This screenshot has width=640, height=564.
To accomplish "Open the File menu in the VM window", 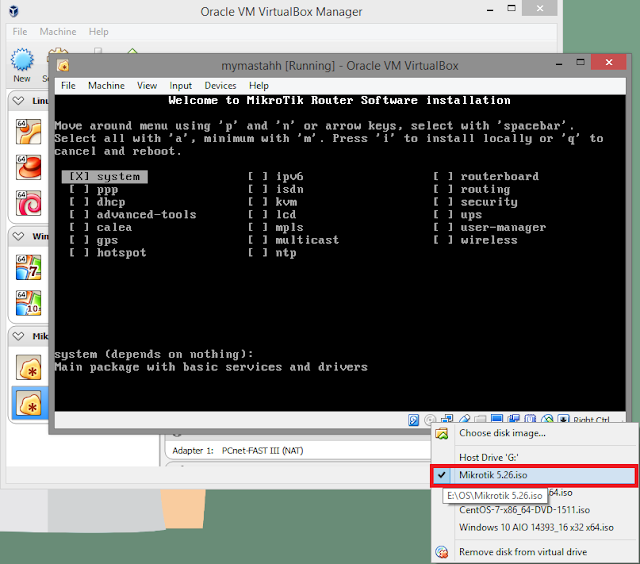I will tap(68, 86).
